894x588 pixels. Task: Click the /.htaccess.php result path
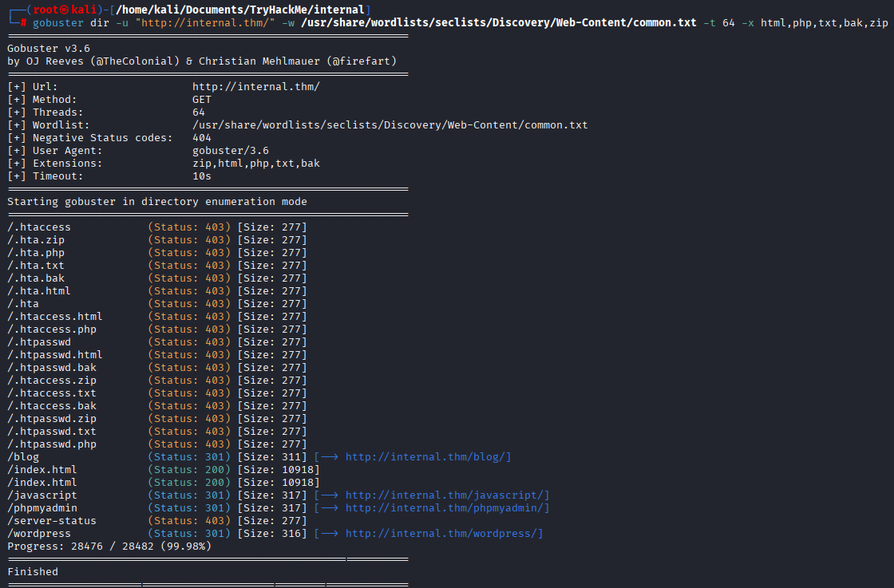point(52,330)
